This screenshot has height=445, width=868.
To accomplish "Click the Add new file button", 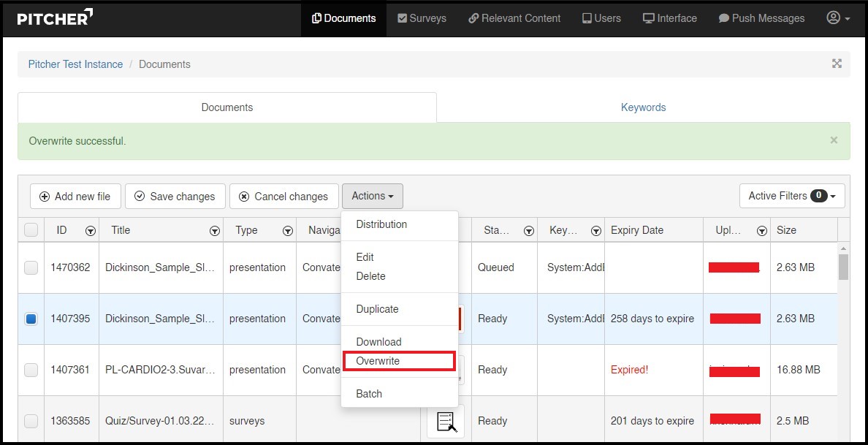I will 75,196.
